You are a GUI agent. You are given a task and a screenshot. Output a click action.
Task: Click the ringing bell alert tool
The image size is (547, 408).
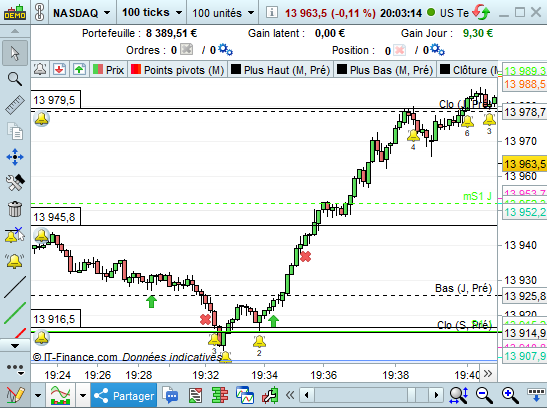click(15, 261)
